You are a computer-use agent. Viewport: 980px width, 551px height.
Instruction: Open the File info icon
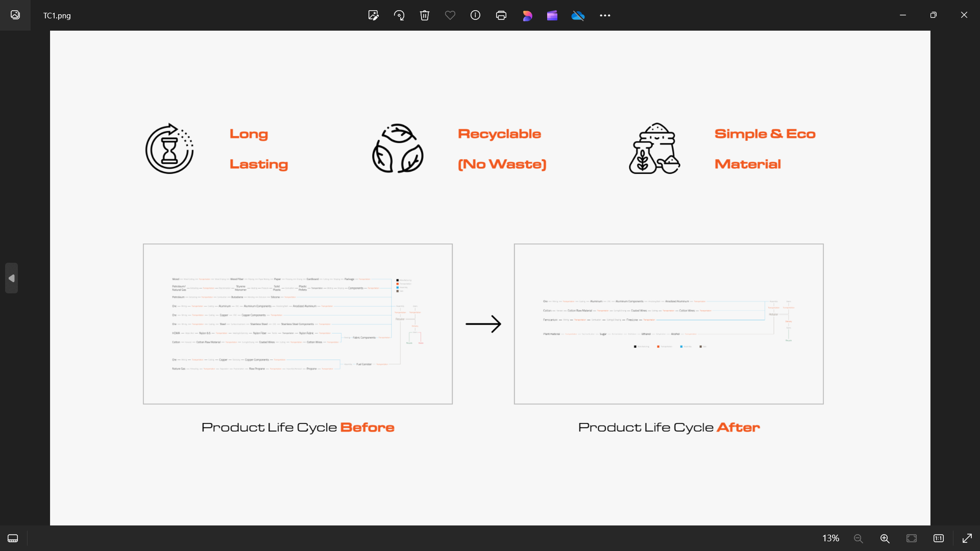tap(475, 15)
